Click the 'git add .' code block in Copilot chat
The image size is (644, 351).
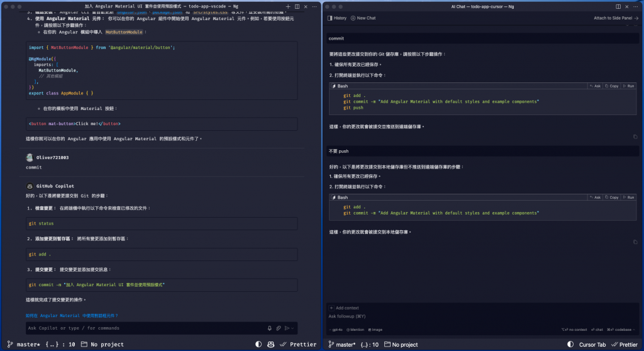162,254
